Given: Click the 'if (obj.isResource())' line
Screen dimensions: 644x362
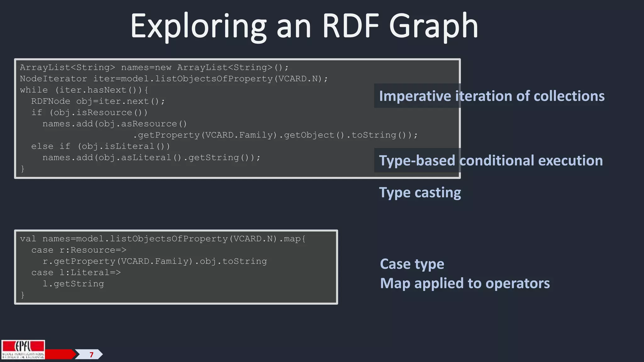Looking at the screenshot, I should click(90, 112).
